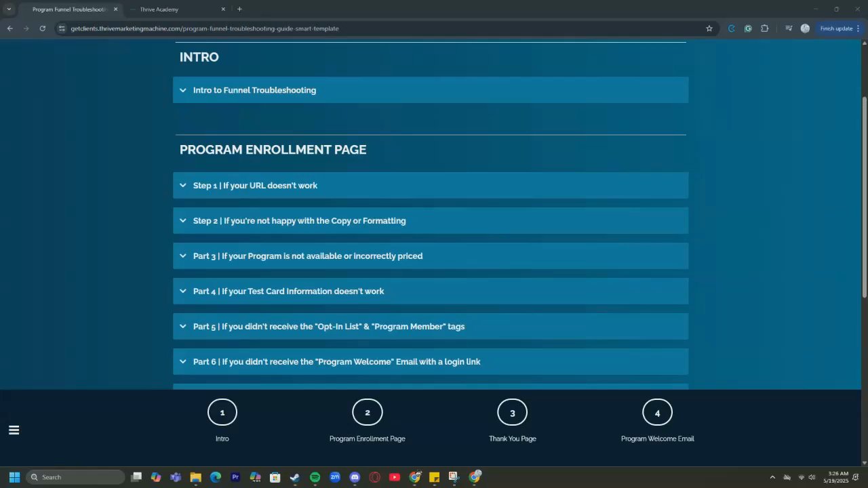This screenshot has width=868, height=488.
Task: Open the media controls icon in toolbar
Action: pos(789,28)
